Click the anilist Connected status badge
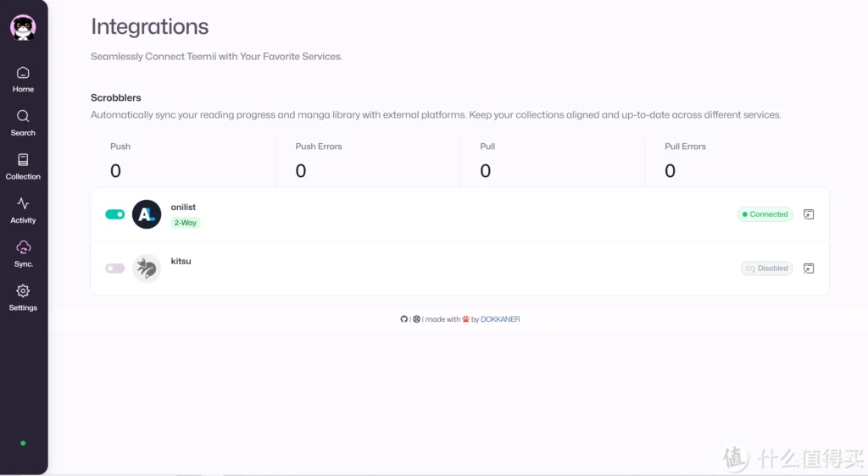This screenshot has height=476, width=868. click(x=765, y=214)
